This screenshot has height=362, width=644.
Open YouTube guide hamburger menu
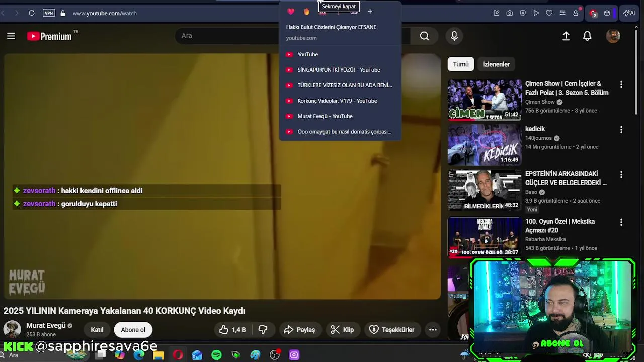pyautogui.click(x=11, y=36)
